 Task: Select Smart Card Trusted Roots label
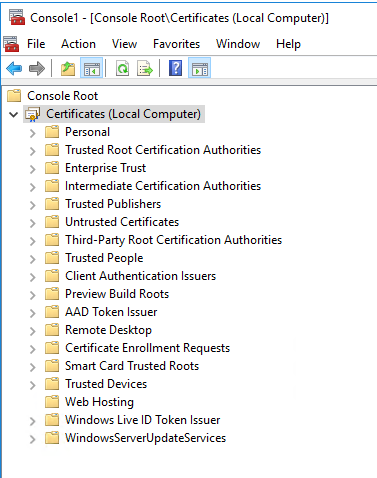[x=132, y=366]
